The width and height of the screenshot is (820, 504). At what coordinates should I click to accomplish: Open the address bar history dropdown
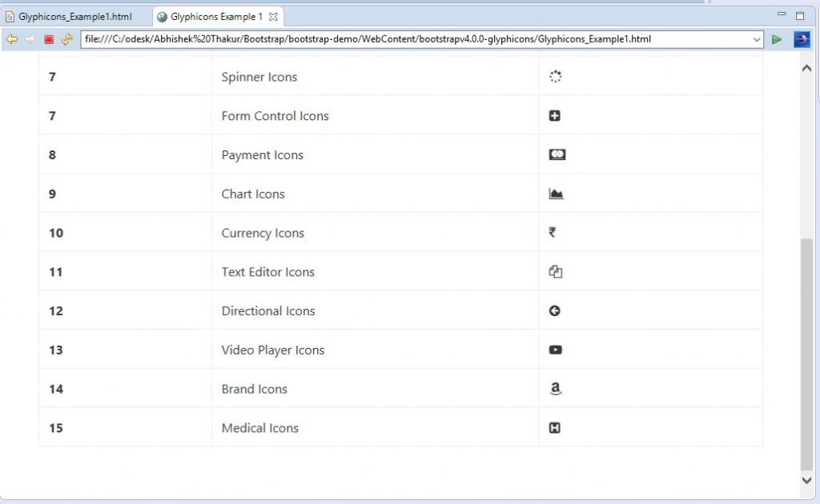[x=758, y=38]
